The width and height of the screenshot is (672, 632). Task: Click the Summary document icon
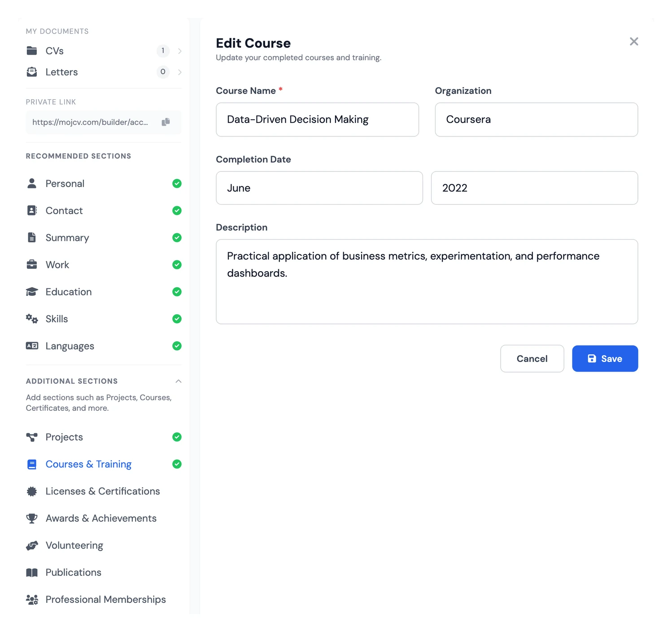(32, 237)
